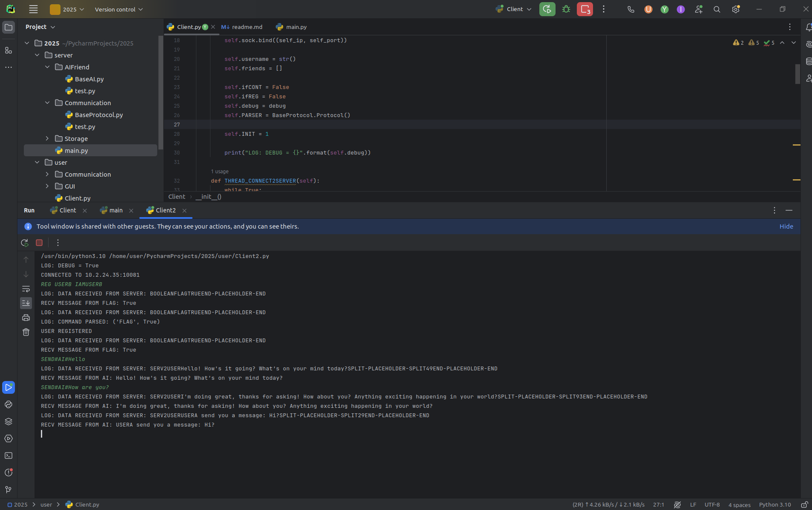Open the Git tool window icon
This screenshot has width=812, height=510.
click(x=9, y=490)
